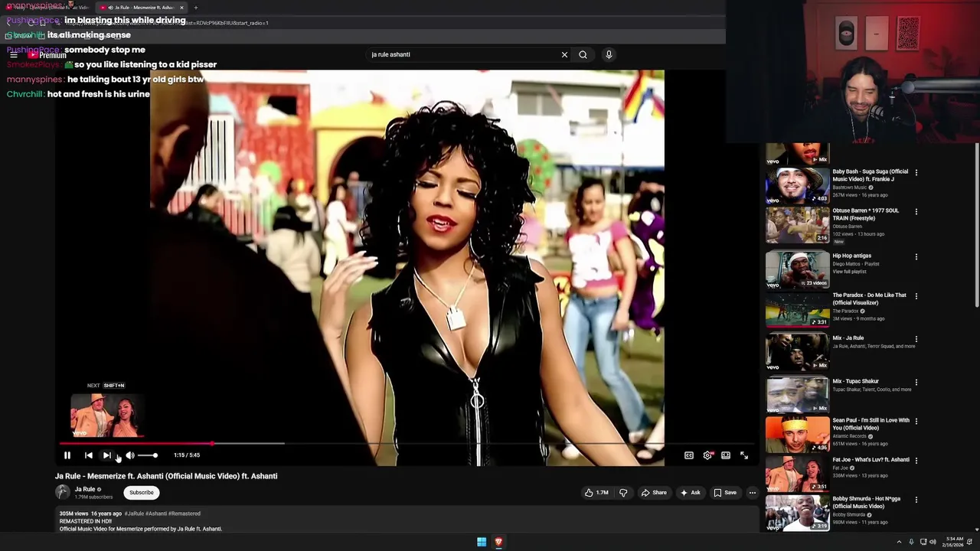Go to the previous video
This screenshot has height=551, width=980.
[89, 455]
